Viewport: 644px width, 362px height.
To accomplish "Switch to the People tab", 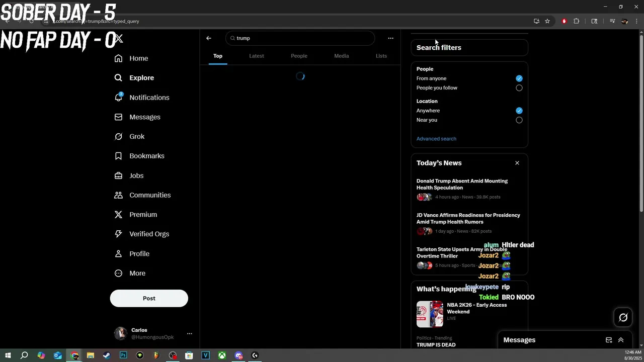I will (299, 56).
